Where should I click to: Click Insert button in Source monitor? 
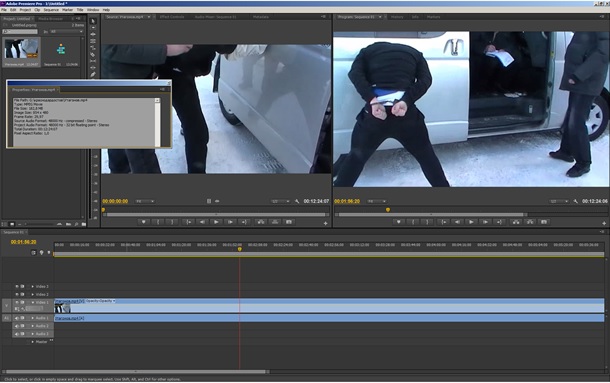click(x=261, y=222)
